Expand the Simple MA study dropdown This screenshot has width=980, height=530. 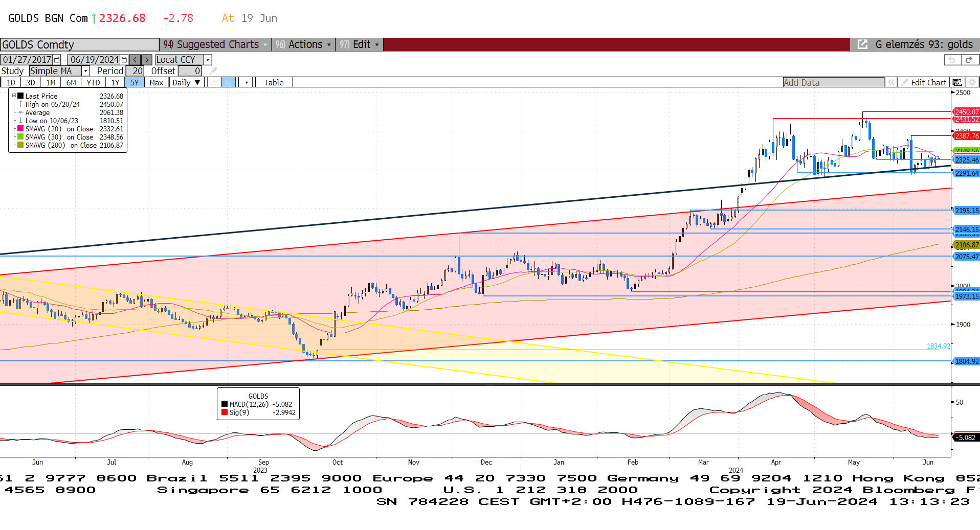86,71
